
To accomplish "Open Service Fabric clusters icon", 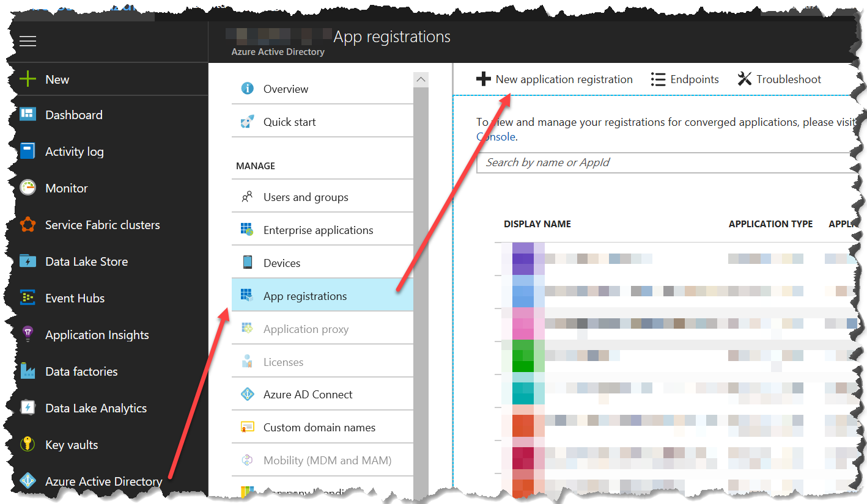I will [x=28, y=224].
